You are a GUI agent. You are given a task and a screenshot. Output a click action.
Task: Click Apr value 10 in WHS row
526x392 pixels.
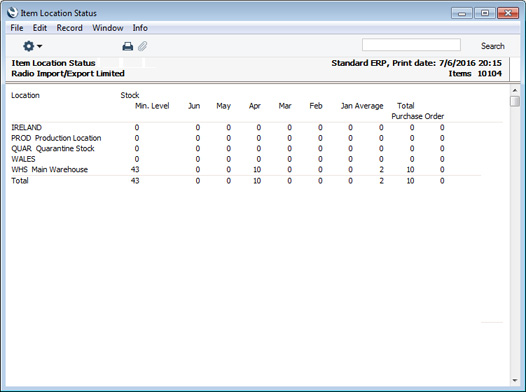click(x=257, y=169)
